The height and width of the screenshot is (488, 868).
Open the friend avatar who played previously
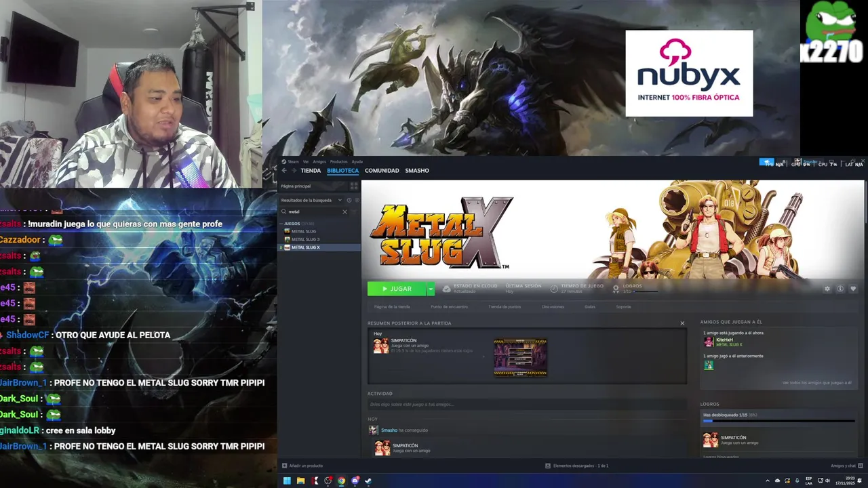click(709, 365)
